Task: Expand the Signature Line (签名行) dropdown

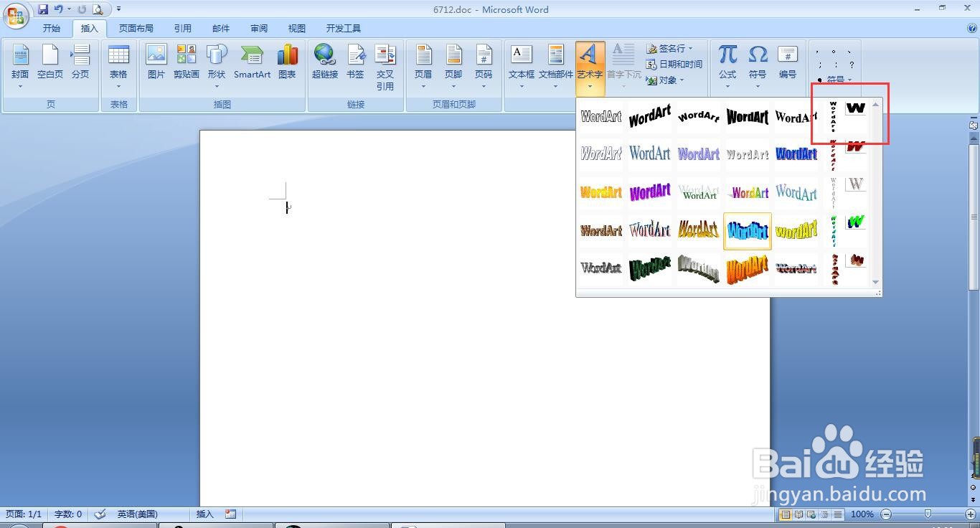Action: pos(691,48)
